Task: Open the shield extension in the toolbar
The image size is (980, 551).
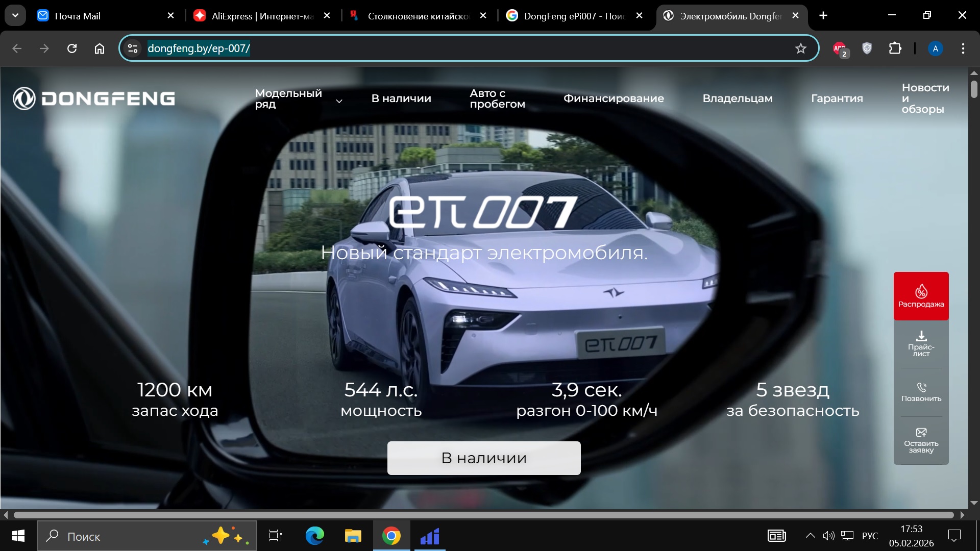Action: pos(867,48)
